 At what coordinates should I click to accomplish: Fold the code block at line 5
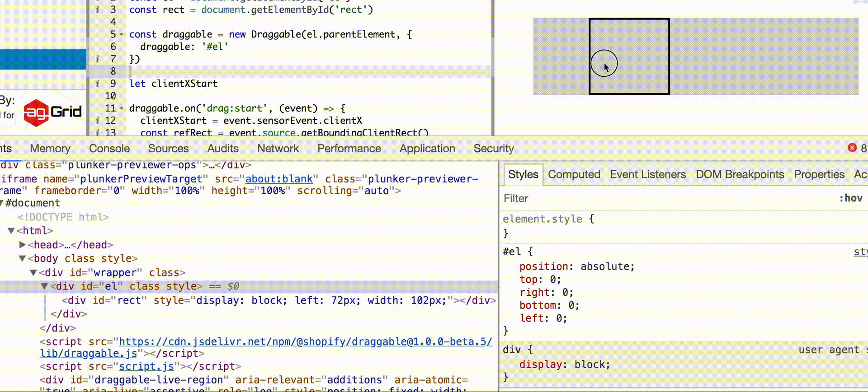pyautogui.click(x=121, y=34)
